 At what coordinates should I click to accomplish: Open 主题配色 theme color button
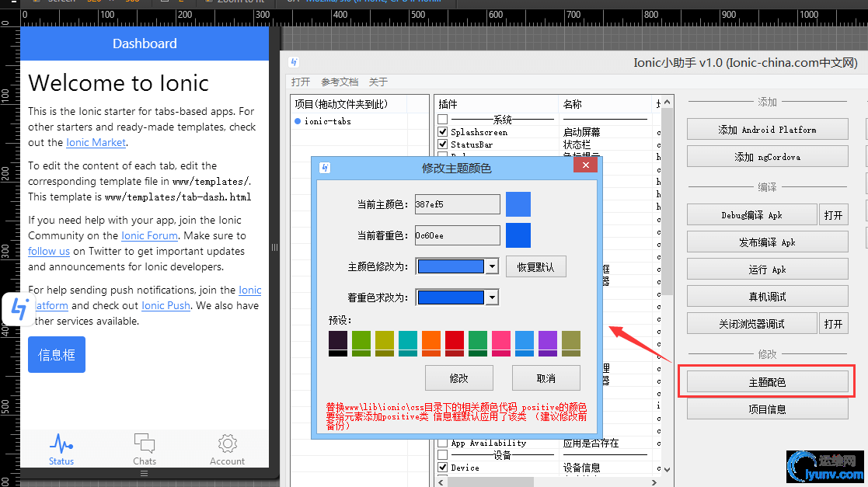click(x=767, y=382)
